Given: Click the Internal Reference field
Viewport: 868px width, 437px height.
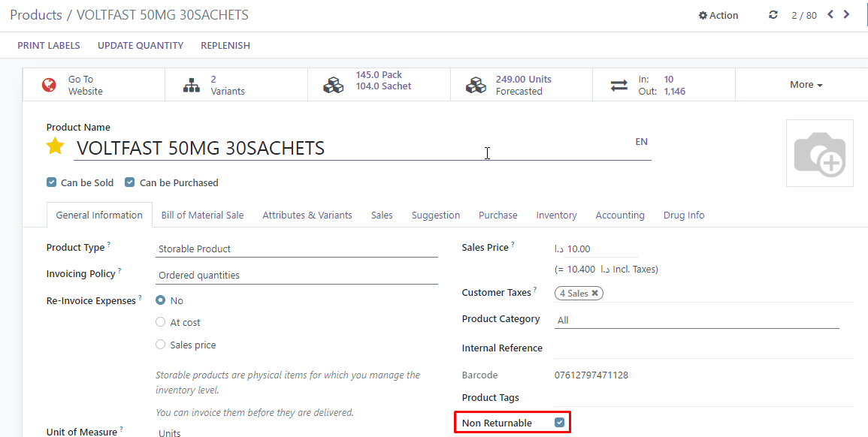Looking at the screenshot, I should pyautogui.click(x=703, y=348).
